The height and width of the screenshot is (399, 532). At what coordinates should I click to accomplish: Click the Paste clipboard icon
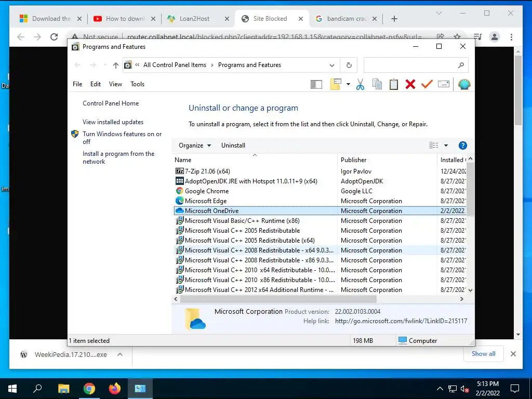[x=394, y=84]
